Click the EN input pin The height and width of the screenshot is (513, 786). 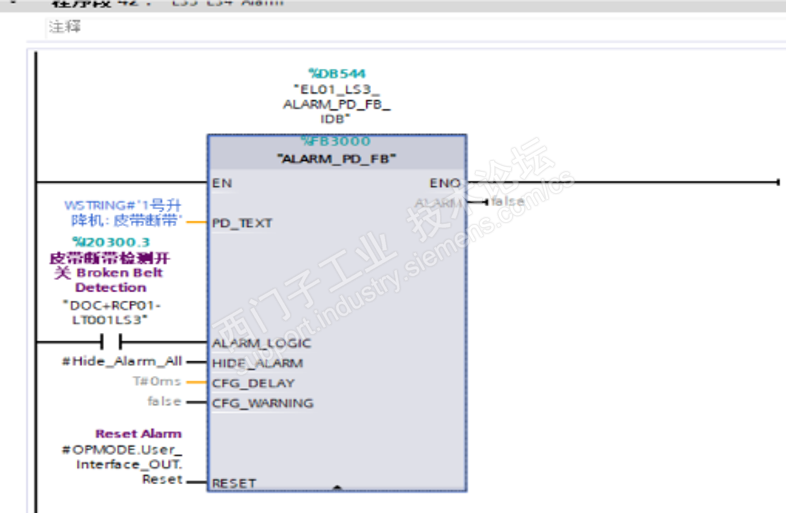pos(222,183)
